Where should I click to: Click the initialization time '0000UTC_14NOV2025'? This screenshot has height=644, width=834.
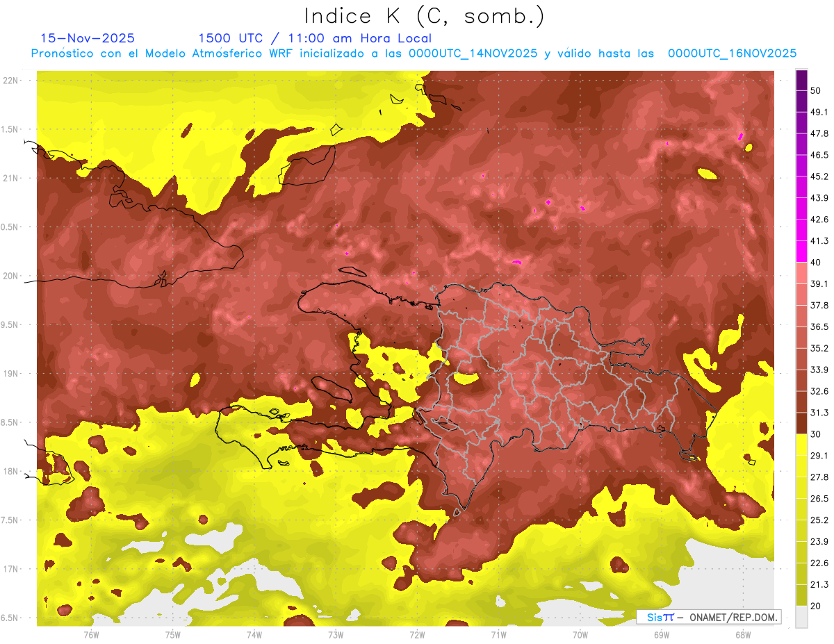point(473,53)
